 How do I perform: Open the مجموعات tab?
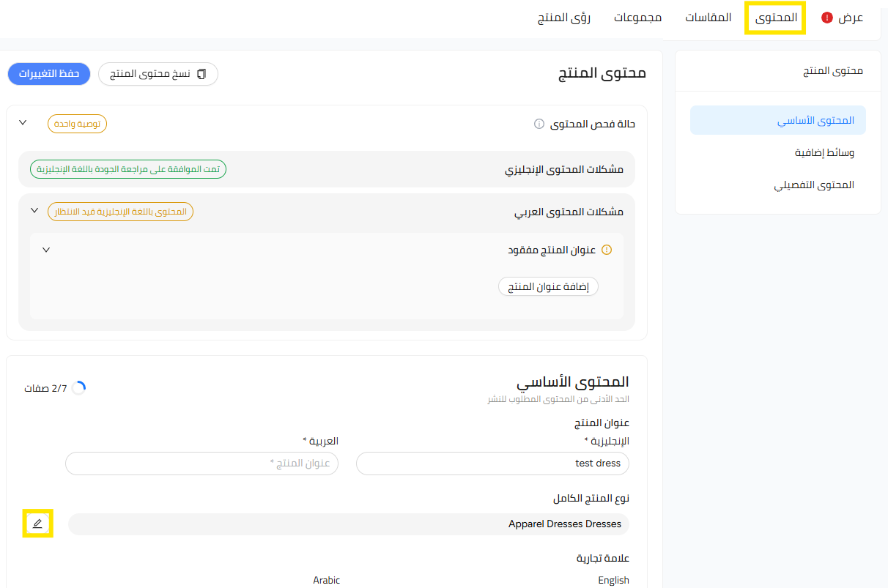pos(637,18)
